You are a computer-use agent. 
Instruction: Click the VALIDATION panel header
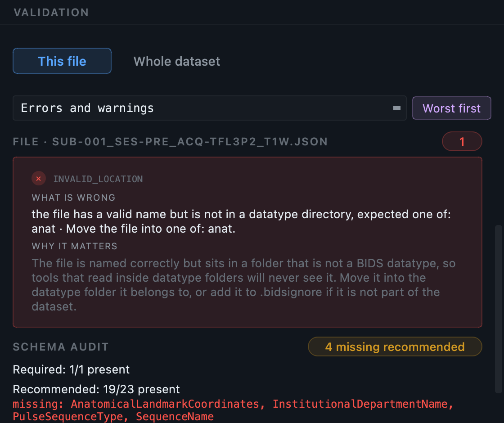(x=51, y=13)
